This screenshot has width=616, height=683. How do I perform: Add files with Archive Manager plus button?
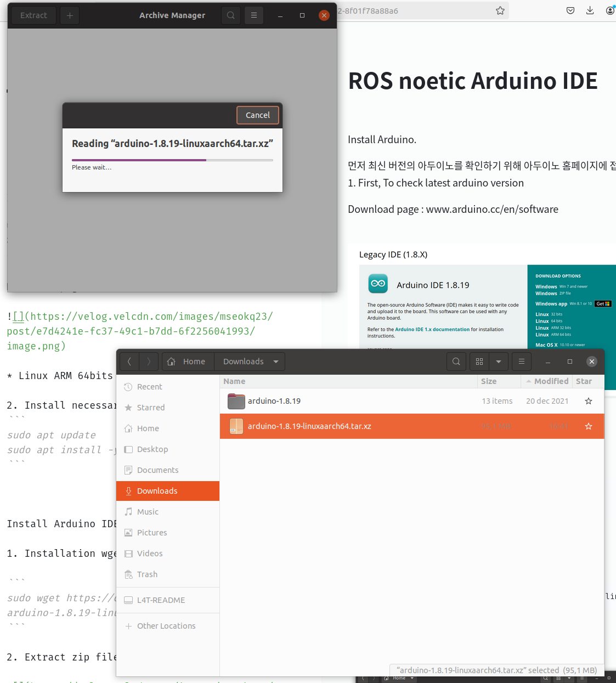pyautogui.click(x=70, y=15)
